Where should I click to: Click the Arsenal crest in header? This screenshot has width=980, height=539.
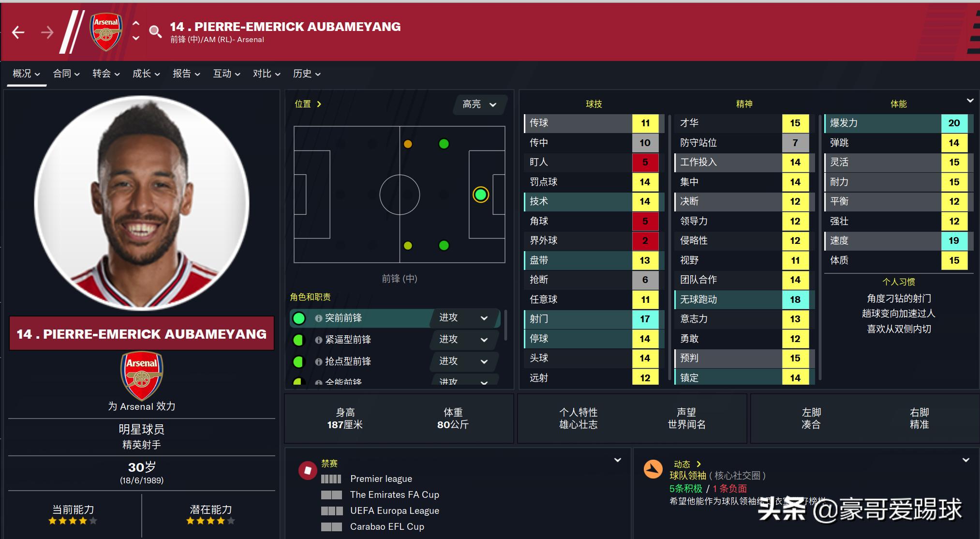coord(106,32)
